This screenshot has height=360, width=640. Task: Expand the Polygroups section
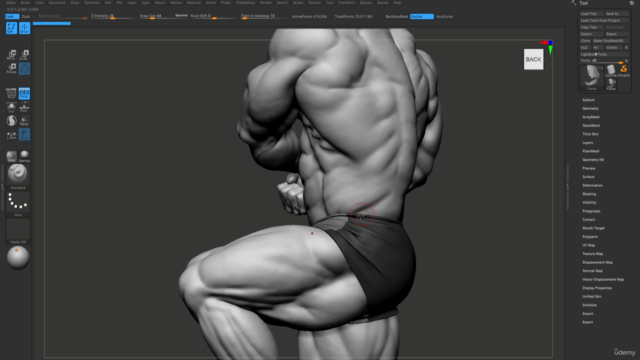coord(591,211)
